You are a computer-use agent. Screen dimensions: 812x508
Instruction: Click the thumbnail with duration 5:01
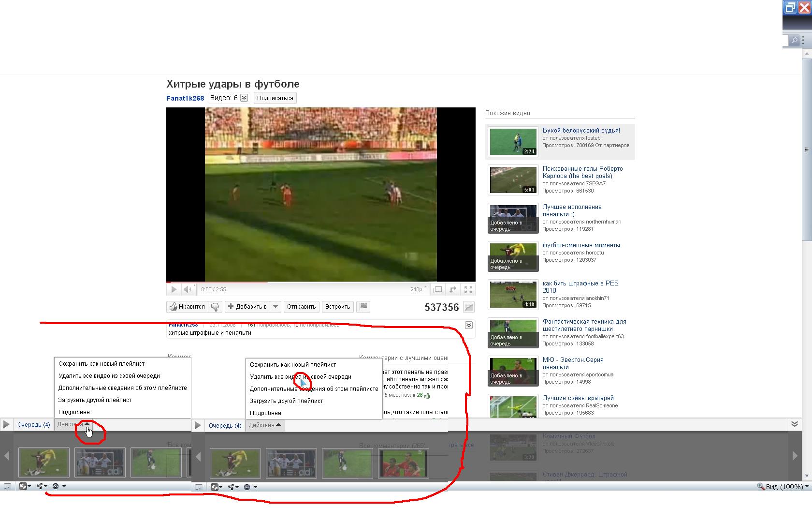pyautogui.click(x=513, y=179)
